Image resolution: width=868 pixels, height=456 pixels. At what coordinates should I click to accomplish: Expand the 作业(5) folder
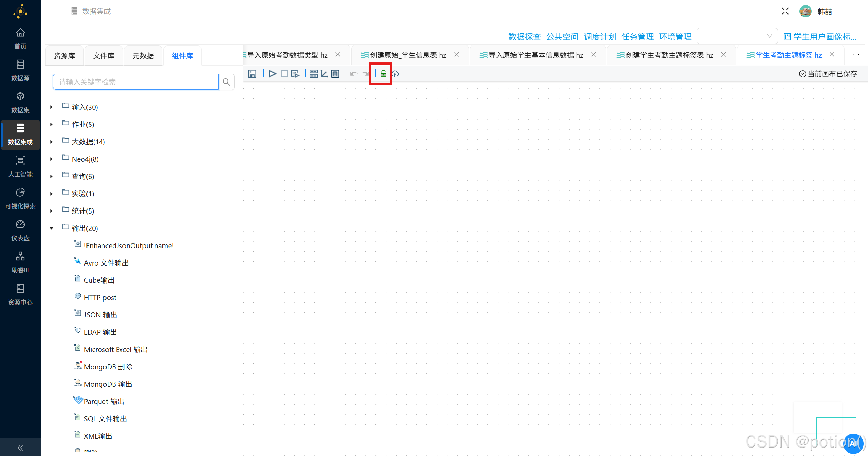[52, 125]
